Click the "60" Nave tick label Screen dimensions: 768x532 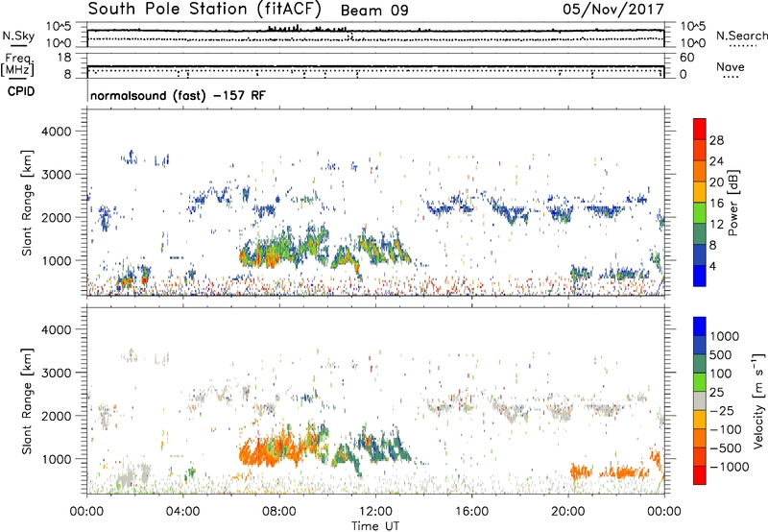[x=686, y=58]
